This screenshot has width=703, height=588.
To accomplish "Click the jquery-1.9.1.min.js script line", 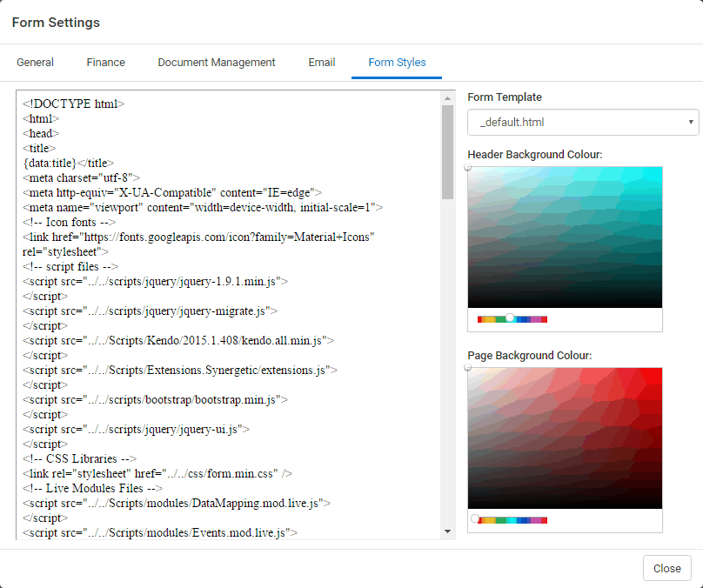I will (155, 282).
